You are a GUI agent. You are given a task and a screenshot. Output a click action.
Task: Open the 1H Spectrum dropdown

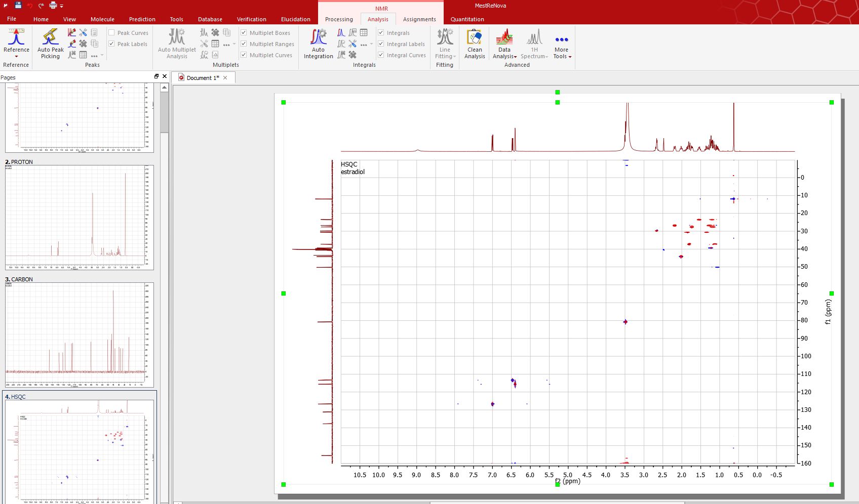point(534,45)
